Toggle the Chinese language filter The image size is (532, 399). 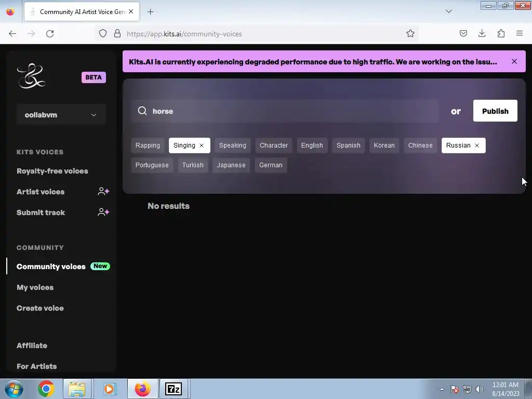coord(420,145)
